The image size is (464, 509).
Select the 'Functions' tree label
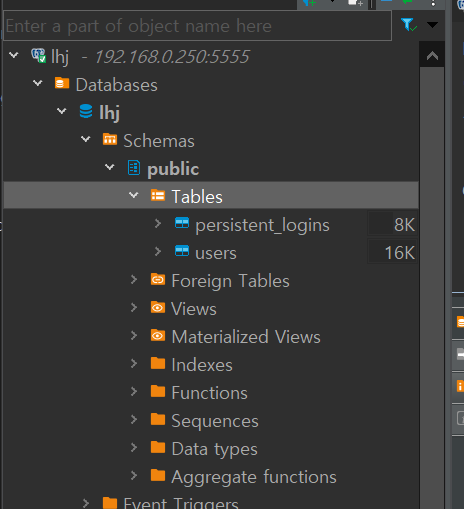pos(209,393)
